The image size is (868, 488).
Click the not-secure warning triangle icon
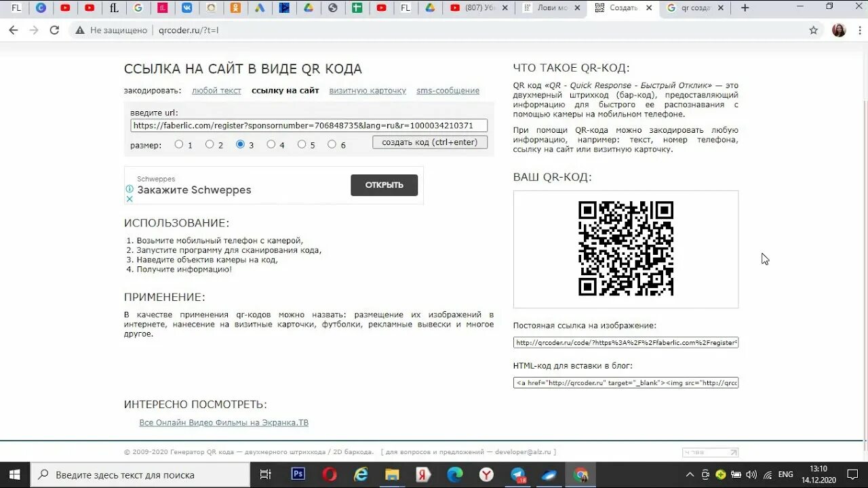click(x=80, y=30)
